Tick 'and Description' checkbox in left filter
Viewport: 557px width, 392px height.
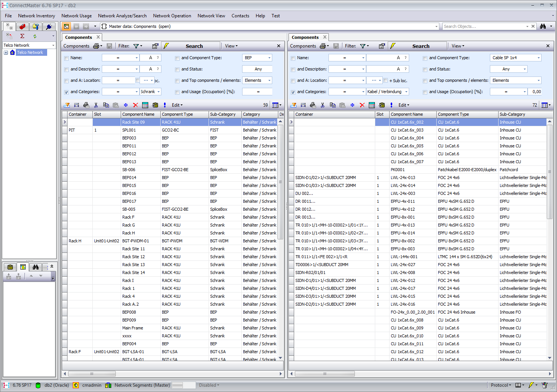pyautogui.click(x=66, y=69)
